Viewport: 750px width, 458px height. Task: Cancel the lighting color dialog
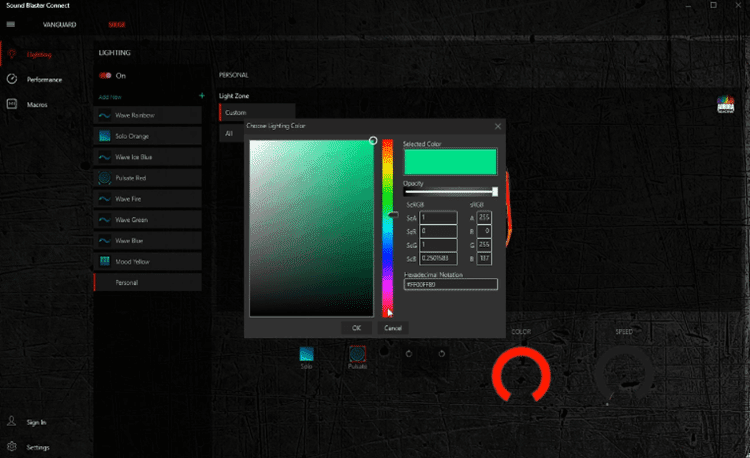[x=392, y=327]
